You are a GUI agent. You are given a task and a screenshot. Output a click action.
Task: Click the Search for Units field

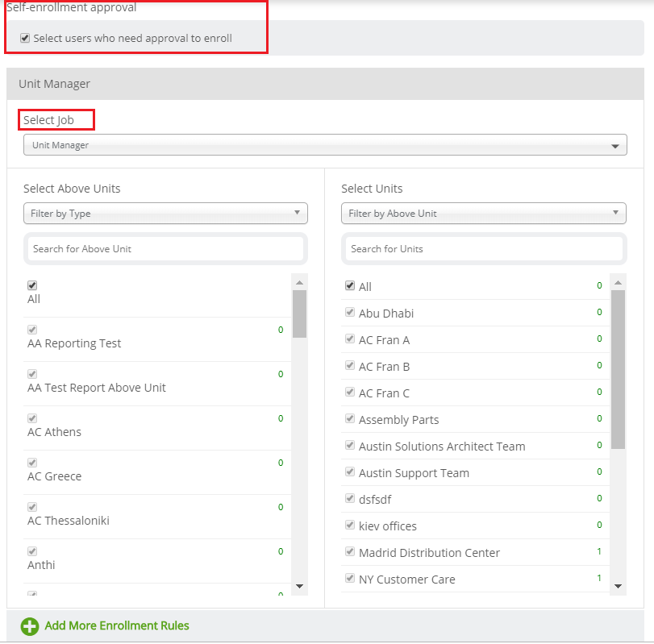pyautogui.click(x=484, y=249)
